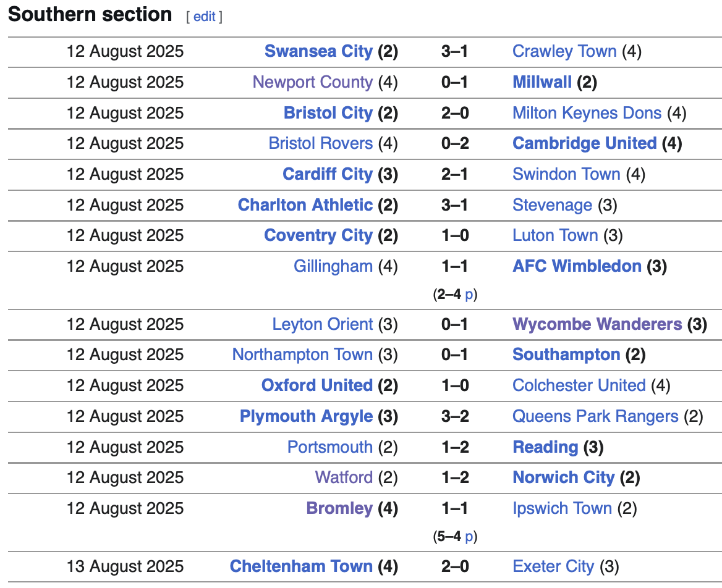Open the Cheltenham Town link
This screenshot has width=722, height=588.
[301, 566]
